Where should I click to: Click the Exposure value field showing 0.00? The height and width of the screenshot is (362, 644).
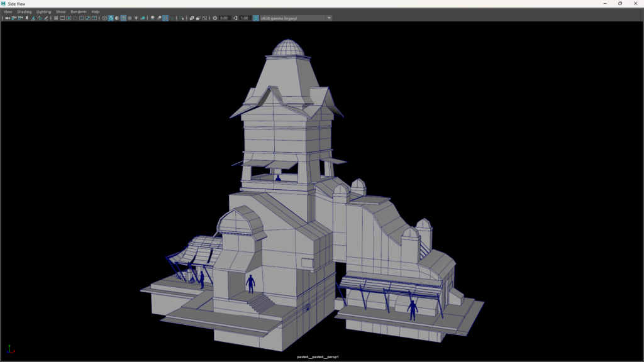coord(225,18)
